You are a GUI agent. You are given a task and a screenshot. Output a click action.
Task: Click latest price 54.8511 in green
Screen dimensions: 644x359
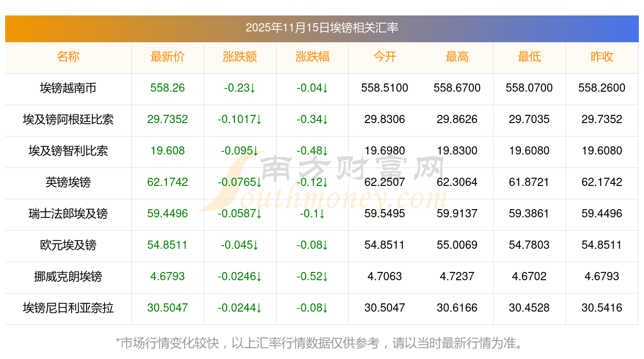167,245
